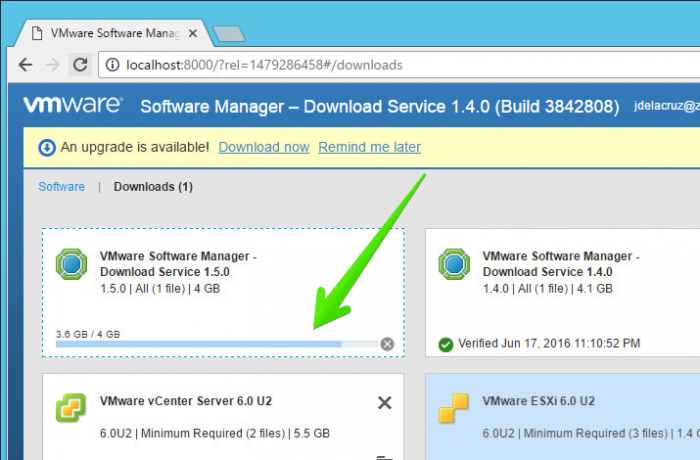Screen dimensions: 700x460
Task: Click the 3.6 GB / 4 GB progress bar
Action: click(x=217, y=344)
